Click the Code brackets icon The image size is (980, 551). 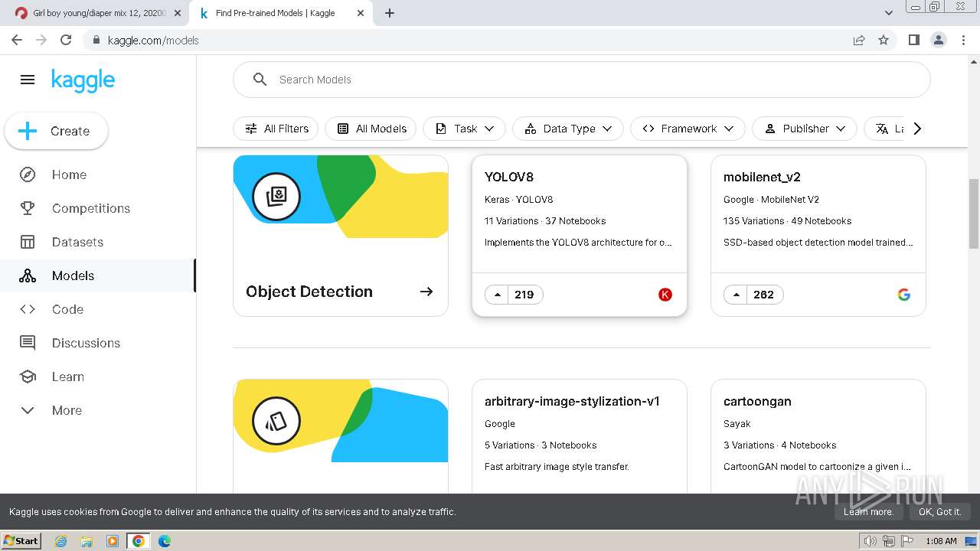pos(28,309)
